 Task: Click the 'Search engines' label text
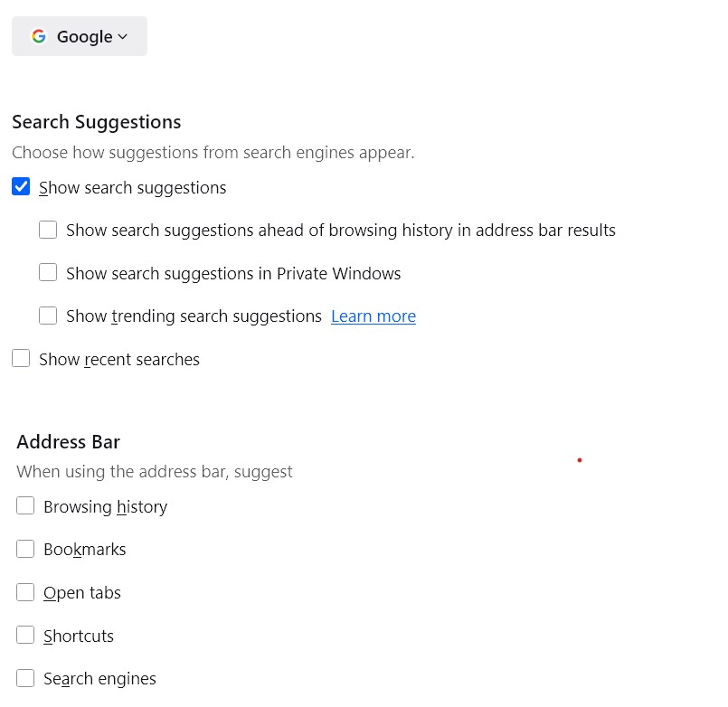pyautogui.click(x=99, y=679)
